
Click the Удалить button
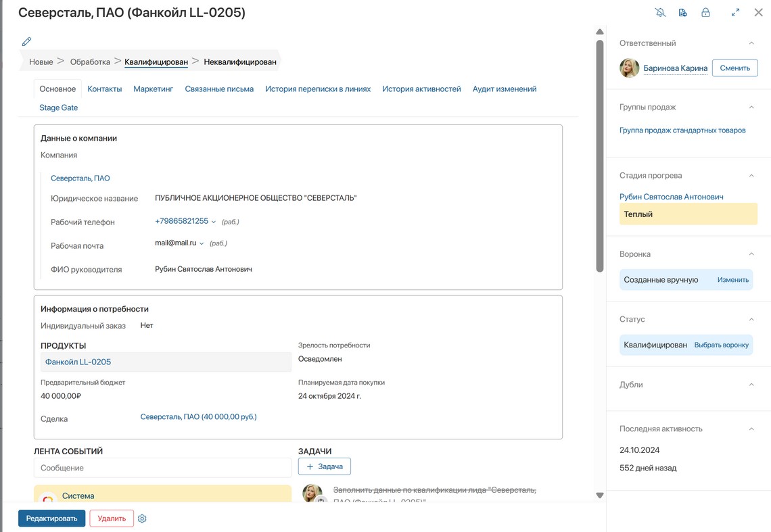point(112,518)
